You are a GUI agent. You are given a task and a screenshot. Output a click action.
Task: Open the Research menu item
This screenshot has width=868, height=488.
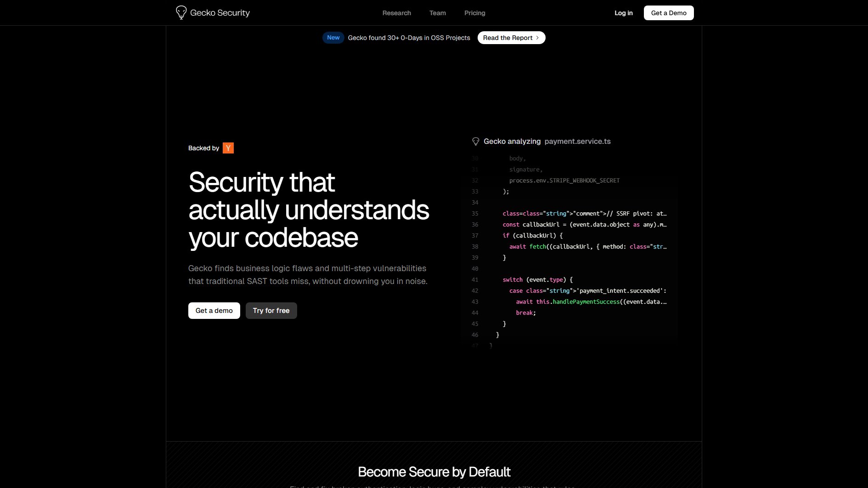tap(397, 13)
